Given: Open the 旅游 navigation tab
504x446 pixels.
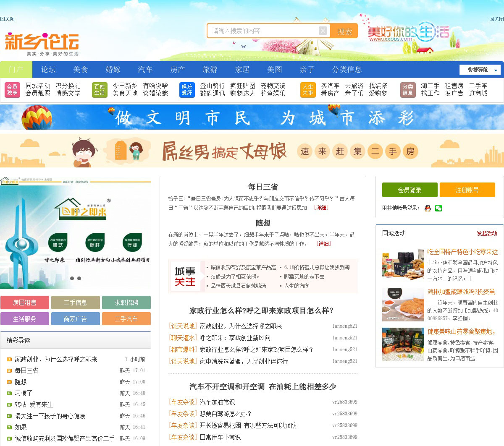Looking at the screenshot, I should coord(210,70).
